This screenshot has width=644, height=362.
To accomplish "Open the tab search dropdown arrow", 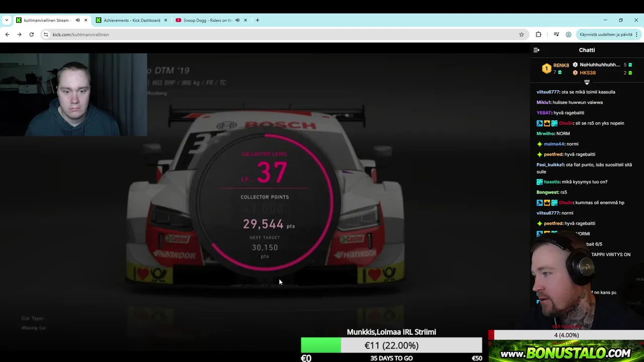I will pyautogui.click(x=7, y=20).
